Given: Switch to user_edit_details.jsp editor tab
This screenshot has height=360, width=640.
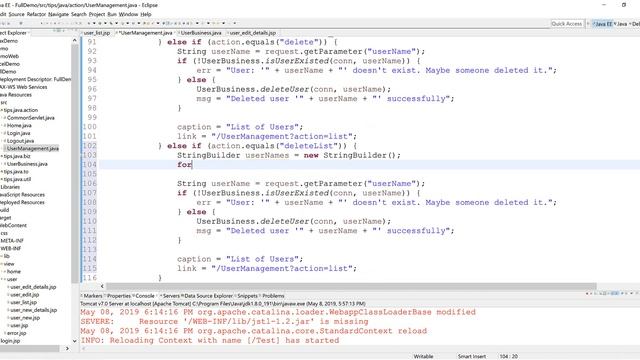Looking at the screenshot, I should (x=253, y=33).
